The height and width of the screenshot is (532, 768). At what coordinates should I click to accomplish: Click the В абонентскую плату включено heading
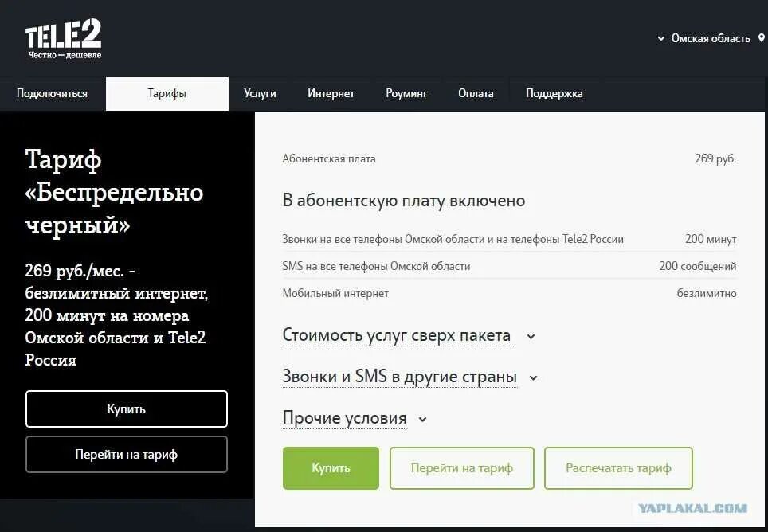(404, 201)
